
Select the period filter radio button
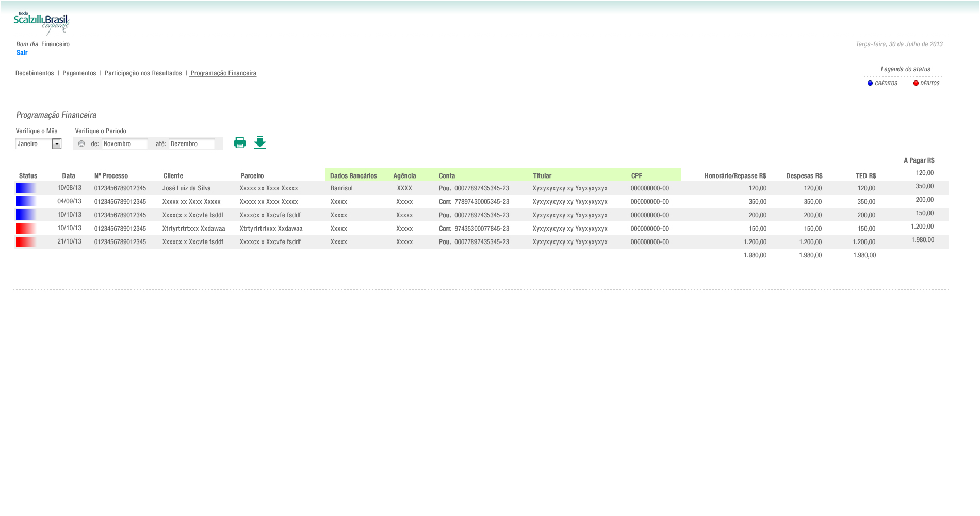pyautogui.click(x=81, y=144)
